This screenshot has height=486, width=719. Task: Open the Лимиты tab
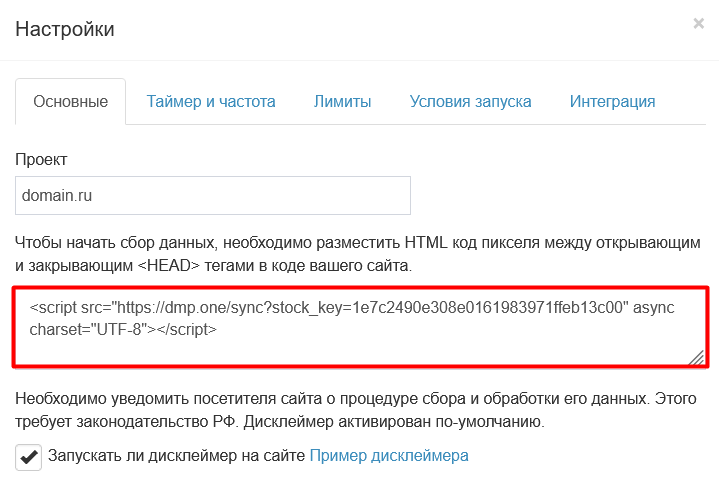coord(342,101)
